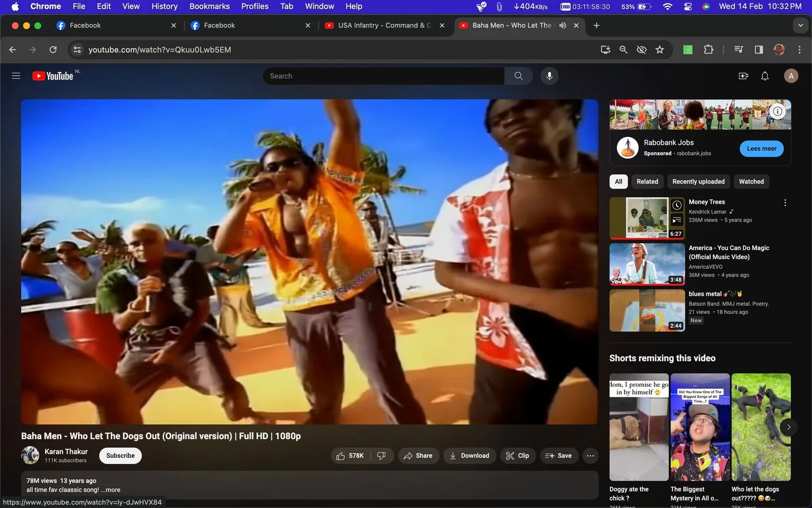Add Money Trees to queue
812x508 pixels.
677,220
